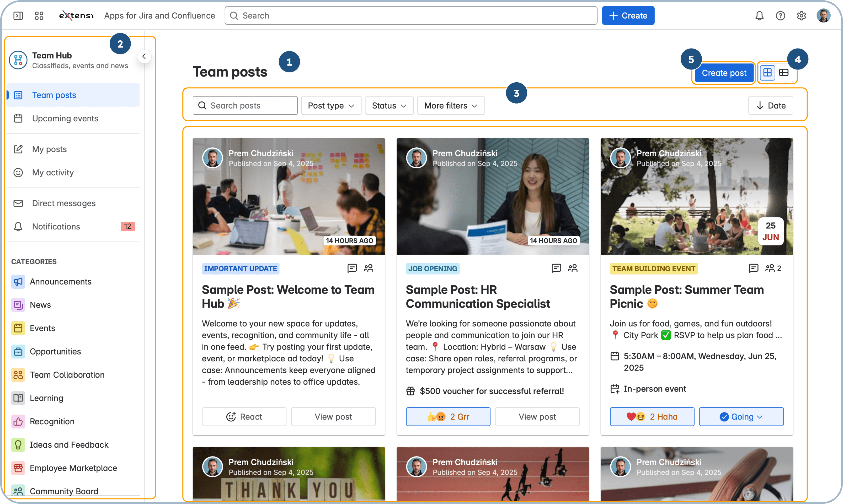Screen dimensions: 843x504
Task: Go to Direct messages
Action: [x=64, y=203]
